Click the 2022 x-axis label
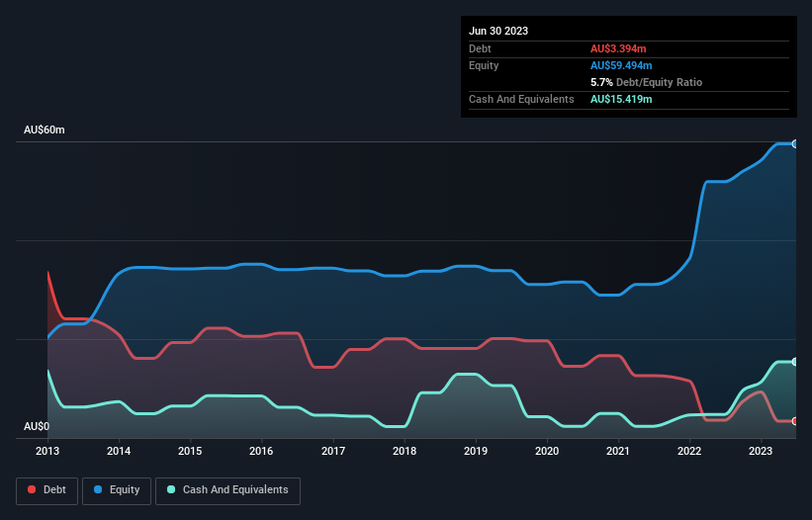Image resolution: width=812 pixels, height=520 pixels. point(689,451)
